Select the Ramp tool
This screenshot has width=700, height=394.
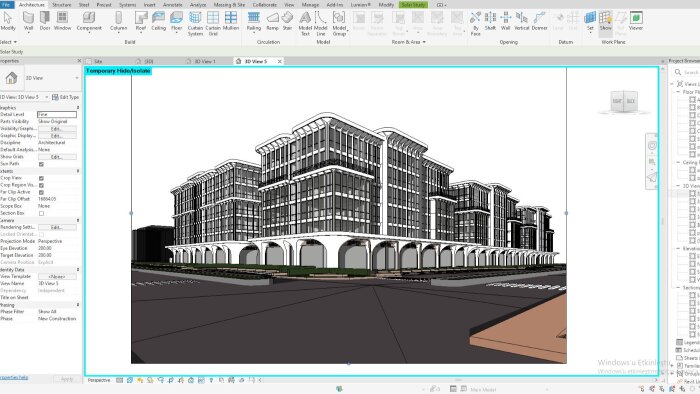(272, 21)
